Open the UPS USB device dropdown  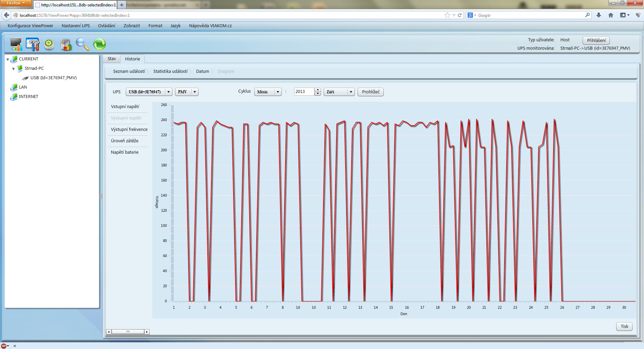[168, 92]
